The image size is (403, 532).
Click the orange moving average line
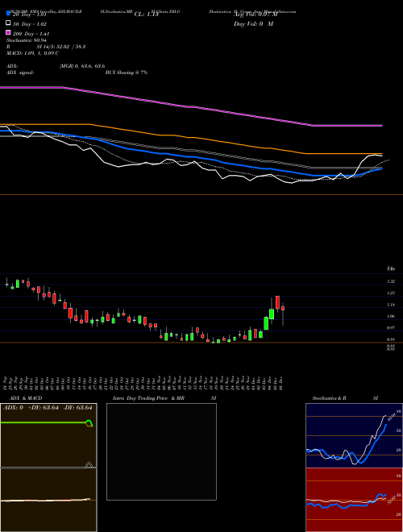click(x=190, y=137)
